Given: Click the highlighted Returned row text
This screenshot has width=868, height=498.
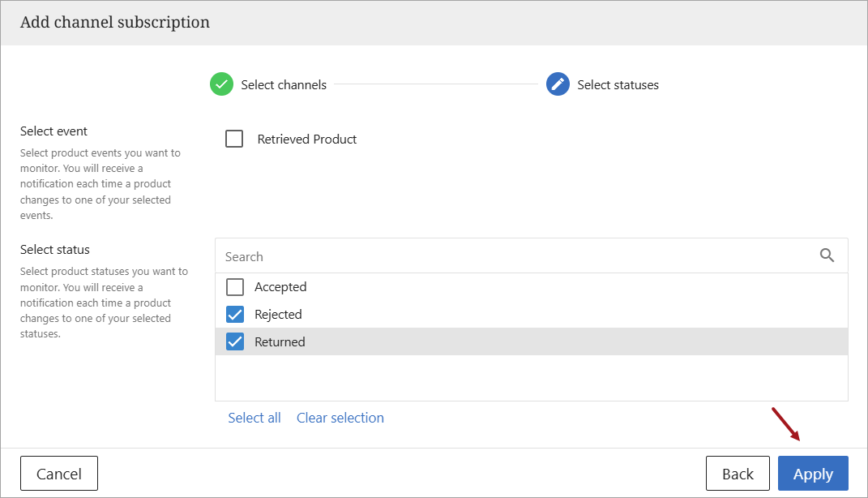Looking at the screenshot, I should (x=280, y=342).
